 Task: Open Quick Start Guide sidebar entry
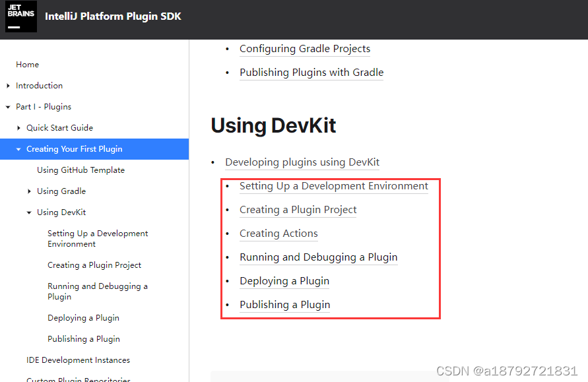tap(59, 128)
